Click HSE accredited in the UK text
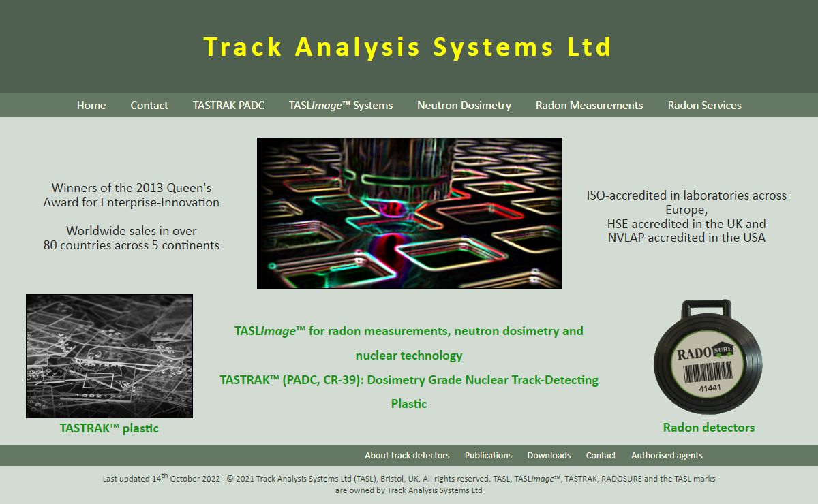The height and width of the screenshot is (504, 818). (x=686, y=223)
